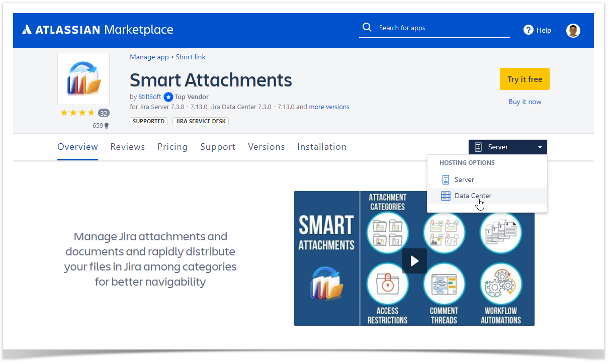The width and height of the screenshot is (611, 364).
Task: Play the Smart Attachments video
Action: 414,261
